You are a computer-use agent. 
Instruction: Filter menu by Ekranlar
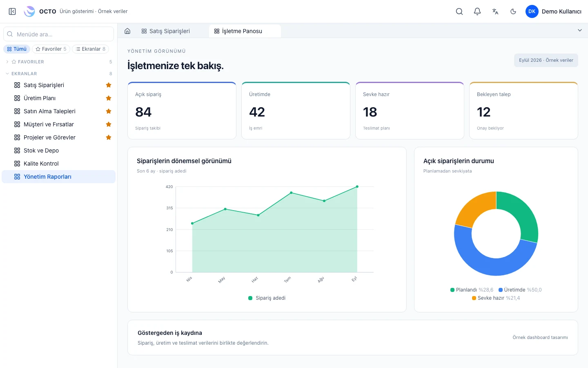[x=91, y=49]
